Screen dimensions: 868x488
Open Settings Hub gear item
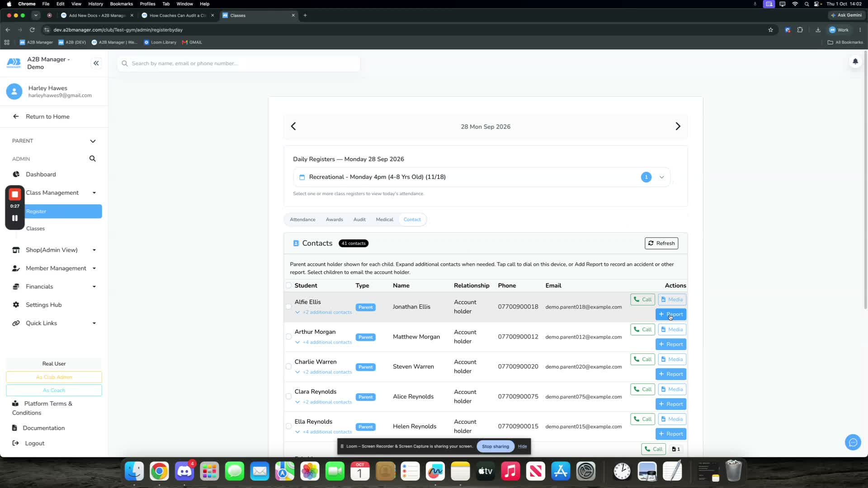pyautogui.click(x=43, y=305)
